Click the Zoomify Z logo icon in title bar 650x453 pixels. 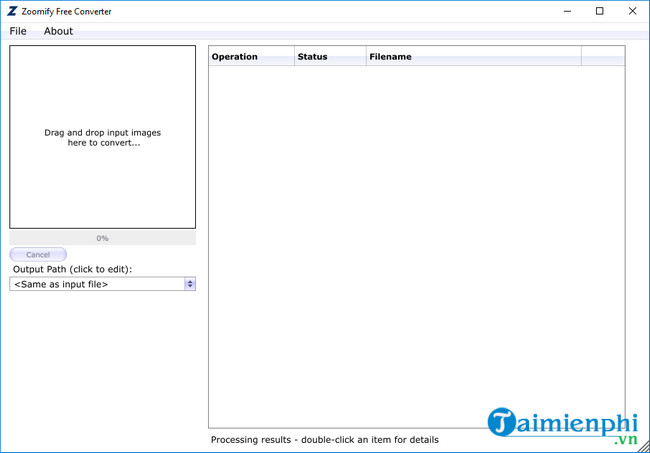[12, 11]
